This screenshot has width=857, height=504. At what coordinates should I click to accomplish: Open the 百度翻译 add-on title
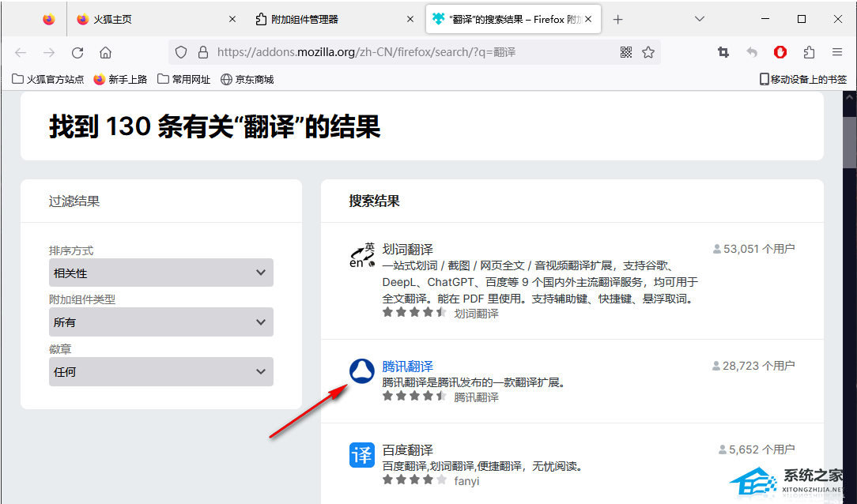pos(408,450)
